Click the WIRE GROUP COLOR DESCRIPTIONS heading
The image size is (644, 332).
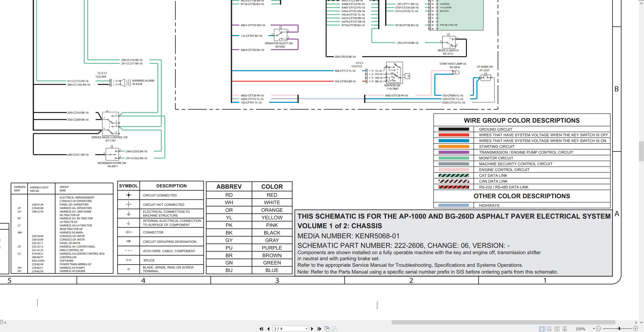coord(522,120)
